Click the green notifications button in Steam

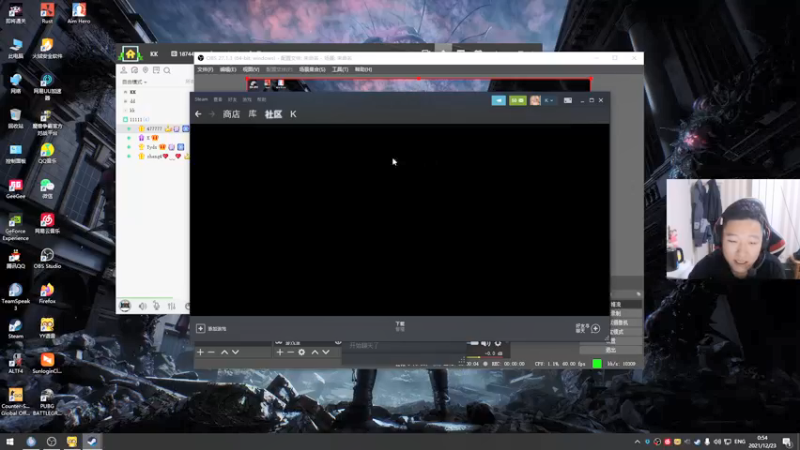pos(517,101)
